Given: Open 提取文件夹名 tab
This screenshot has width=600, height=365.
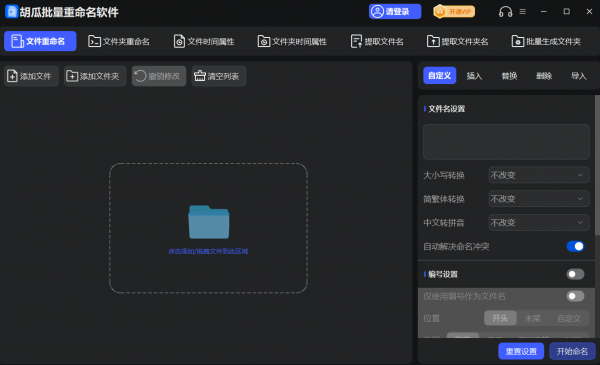Looking at the screenshot, I should pyautogui.click(x=458, y=41).
